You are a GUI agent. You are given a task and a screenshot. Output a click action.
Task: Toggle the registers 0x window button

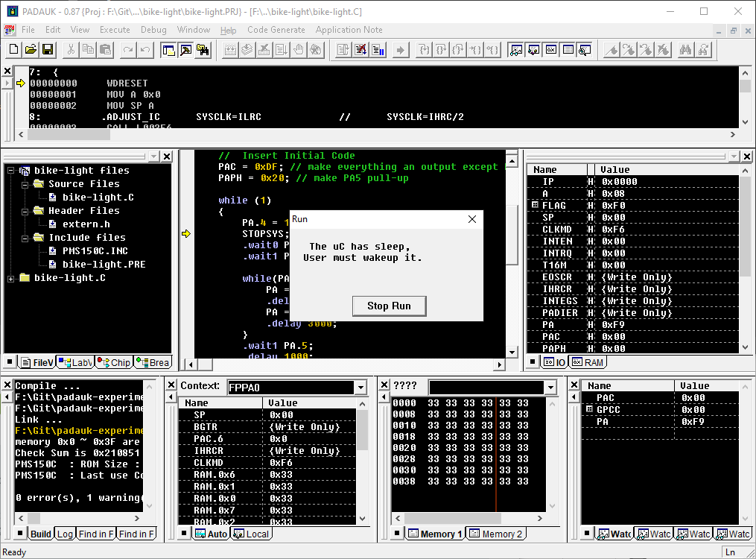click(551, 50)
